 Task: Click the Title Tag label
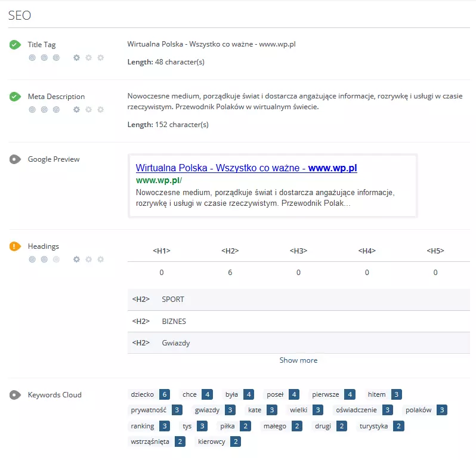(42, 45)
